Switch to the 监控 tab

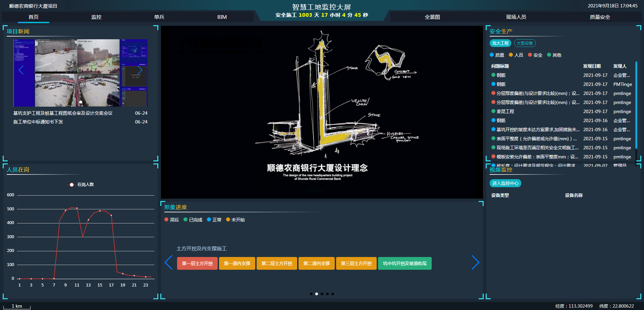pyautogui.click(x=96, y=17)
